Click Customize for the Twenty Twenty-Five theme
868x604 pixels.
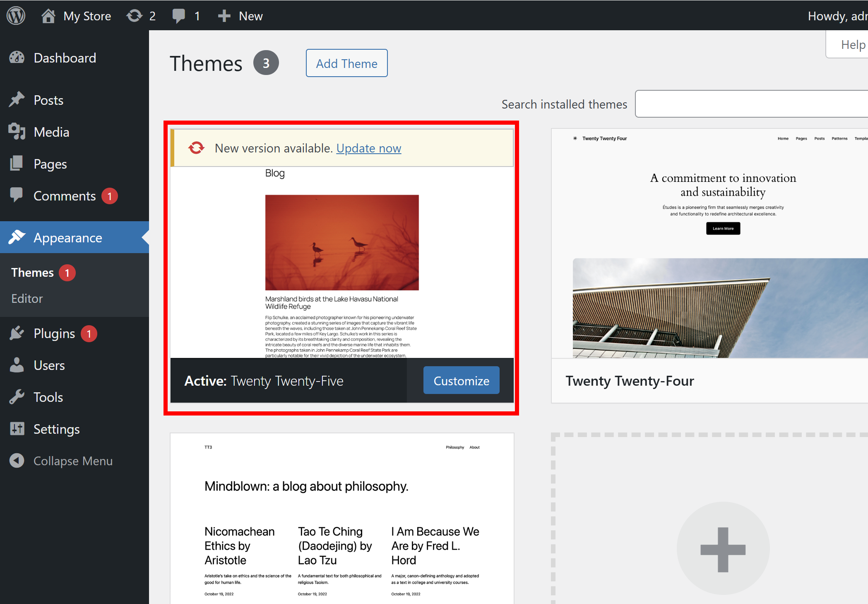pyautogui.click(x=461, y=380)
